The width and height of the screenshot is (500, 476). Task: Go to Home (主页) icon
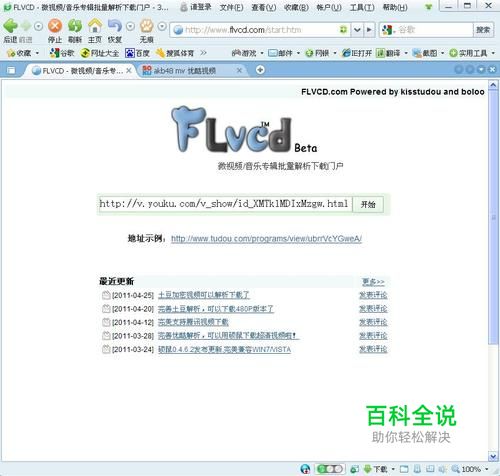pos(95,26)
